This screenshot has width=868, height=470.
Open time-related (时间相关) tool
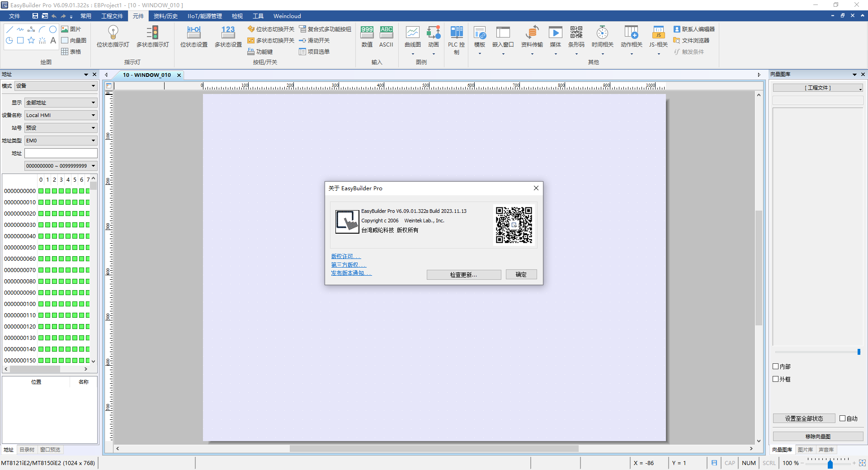click(603, 40)
